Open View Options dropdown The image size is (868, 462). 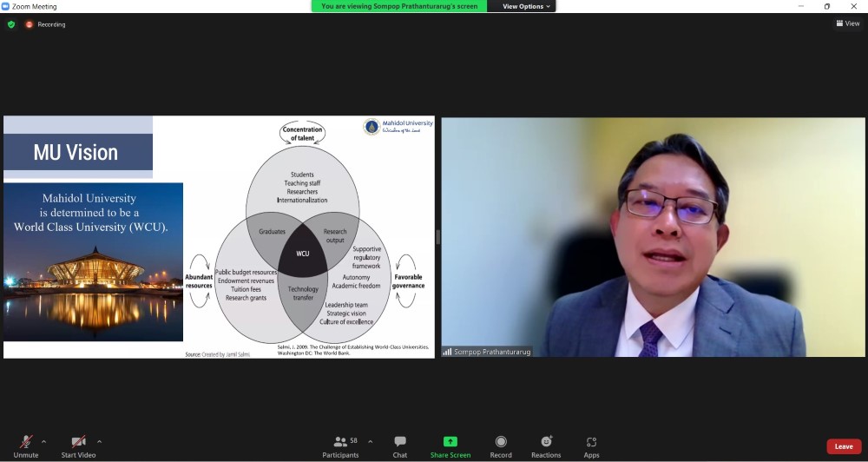pos(526,6)
